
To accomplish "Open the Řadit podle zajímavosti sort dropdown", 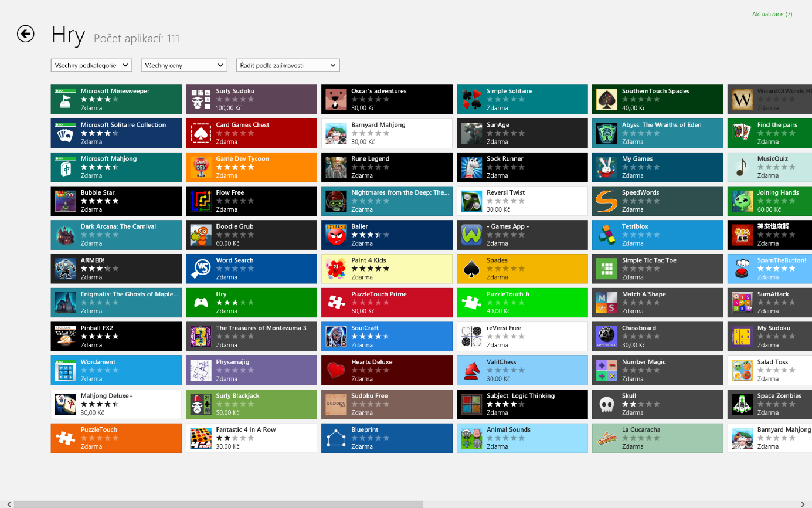I will click(288, 65).
